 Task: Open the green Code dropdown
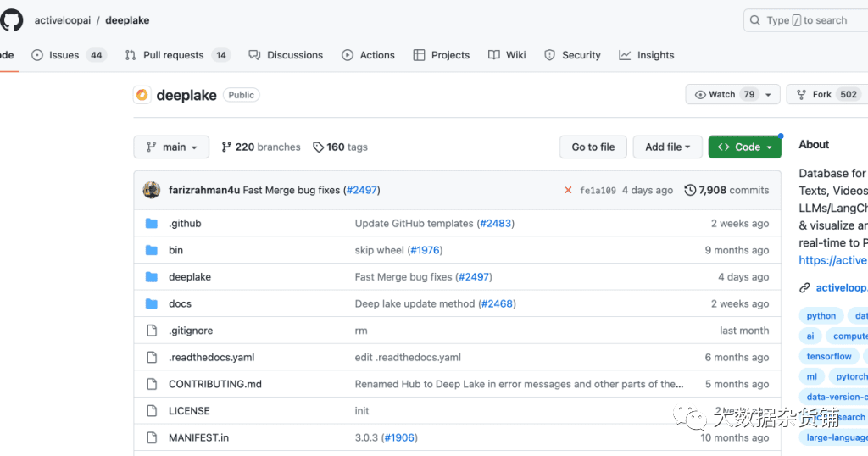tap(745, 147)
